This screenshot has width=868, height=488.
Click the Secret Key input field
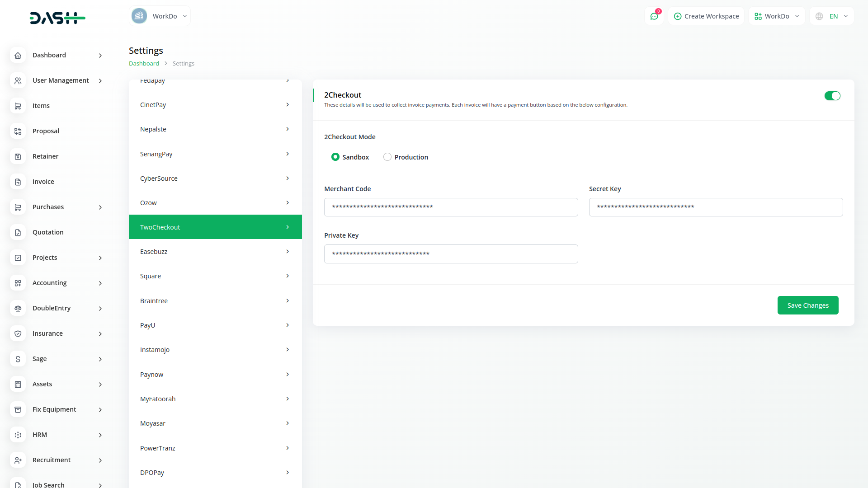[716, 207]
